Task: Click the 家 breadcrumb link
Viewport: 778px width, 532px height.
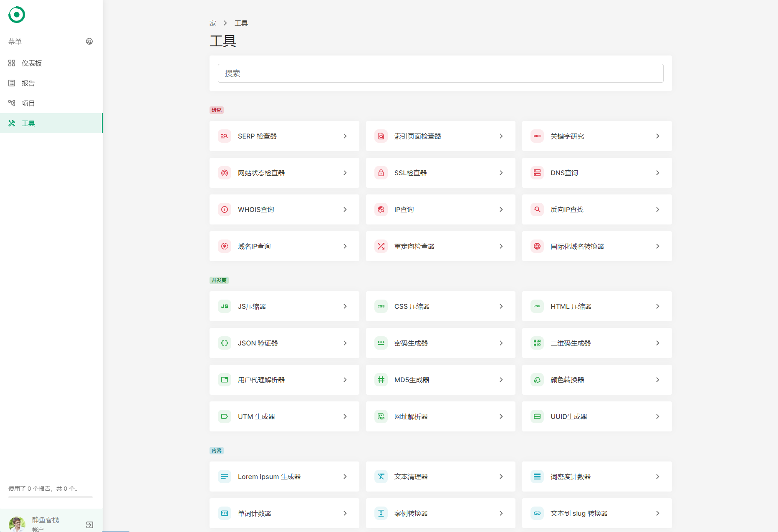Action: coord(213,23)
